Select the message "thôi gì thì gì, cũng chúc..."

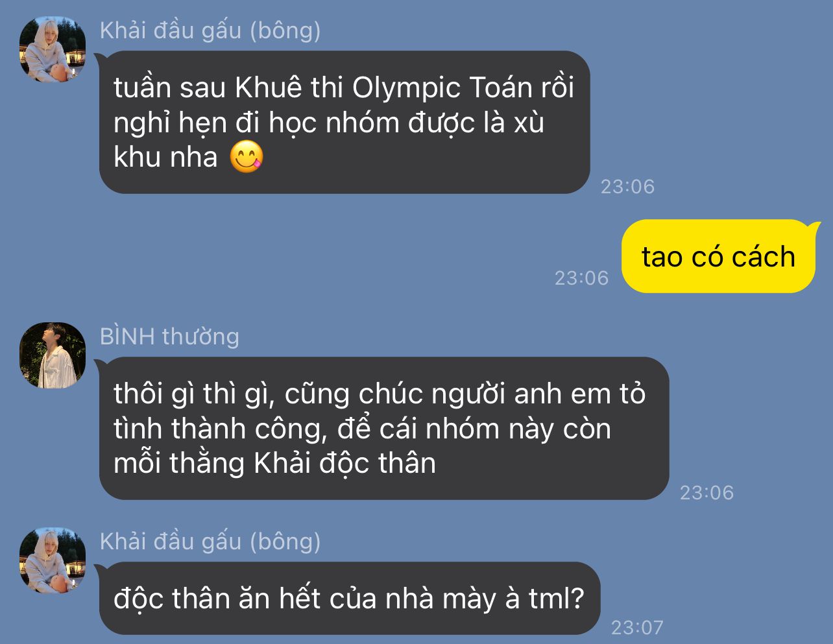[x=384, y=428]
